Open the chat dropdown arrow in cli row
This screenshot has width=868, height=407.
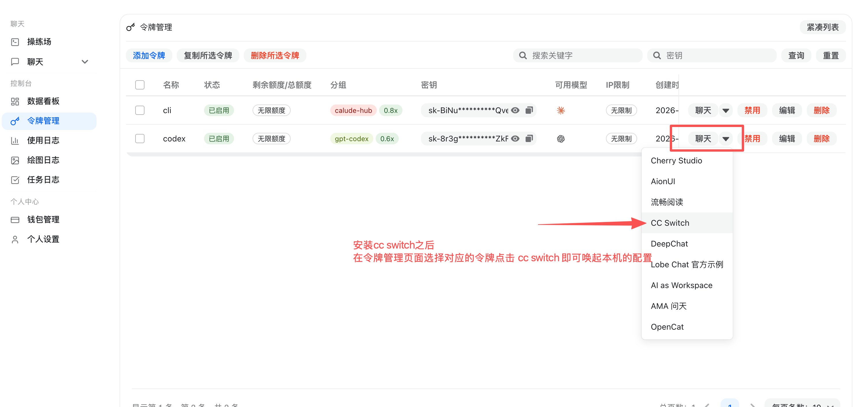tap(726, 111)
